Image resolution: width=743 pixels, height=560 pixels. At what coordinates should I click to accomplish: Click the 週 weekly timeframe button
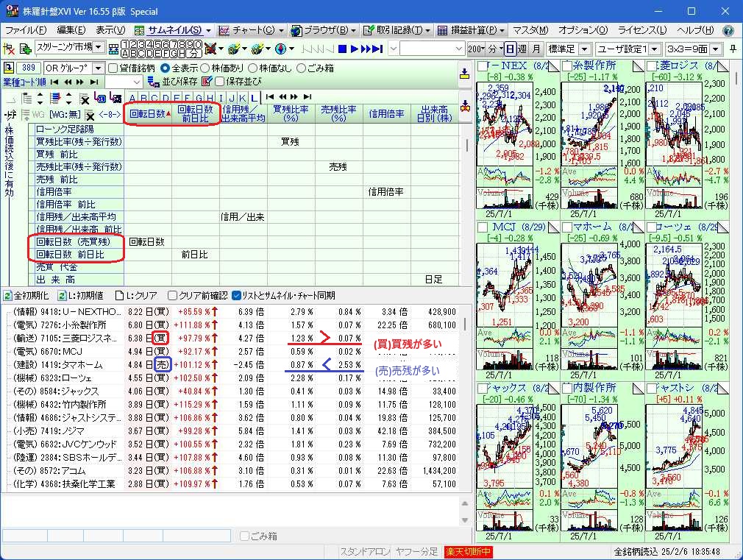click(x=522, y=49)
